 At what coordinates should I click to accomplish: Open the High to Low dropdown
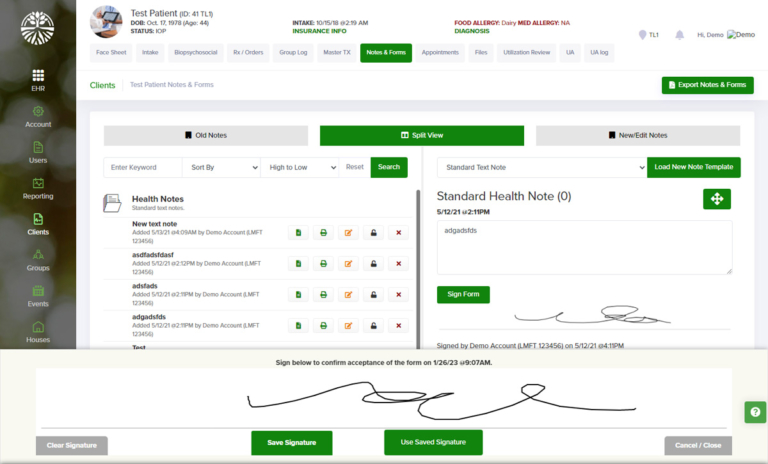tap(300, 168)
